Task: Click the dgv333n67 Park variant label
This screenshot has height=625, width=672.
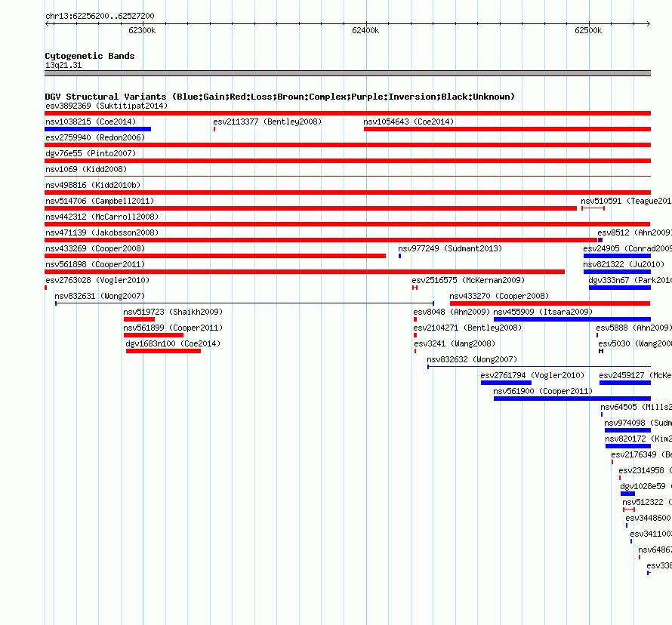Action: click(630, 280)
